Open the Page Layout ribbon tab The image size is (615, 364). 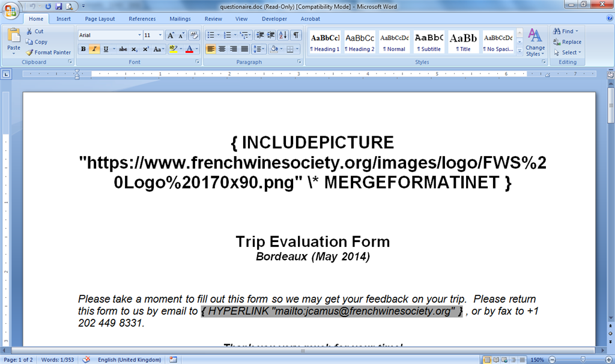pyautogui.click(x=100, y=19)
